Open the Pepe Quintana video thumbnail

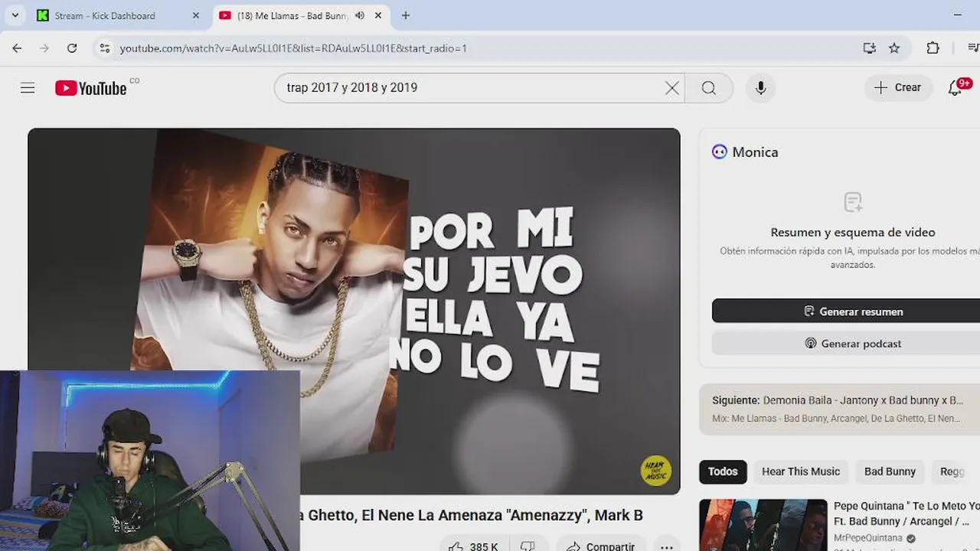pos(763,525)
